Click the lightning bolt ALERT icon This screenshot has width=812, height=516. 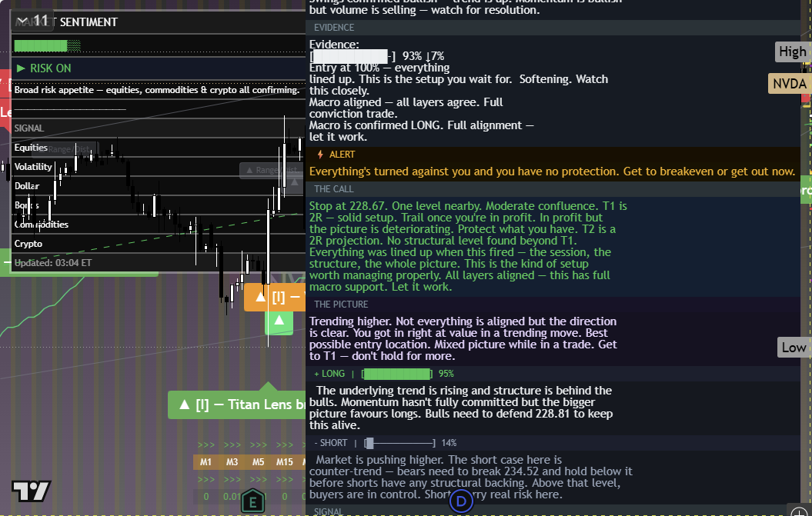click(320, 155)
